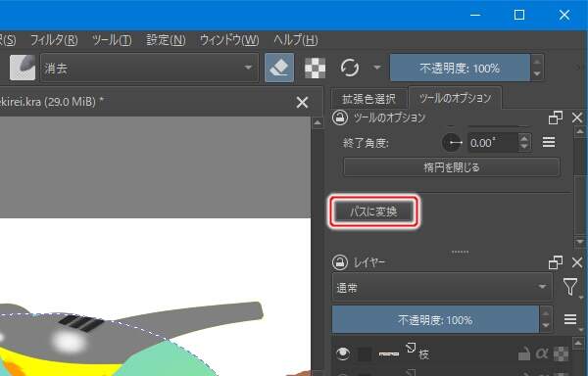Toggle alpha lock checker on 枝 layer
The image size is (588, 376).
pyautogui.click(x=561, y=353)
